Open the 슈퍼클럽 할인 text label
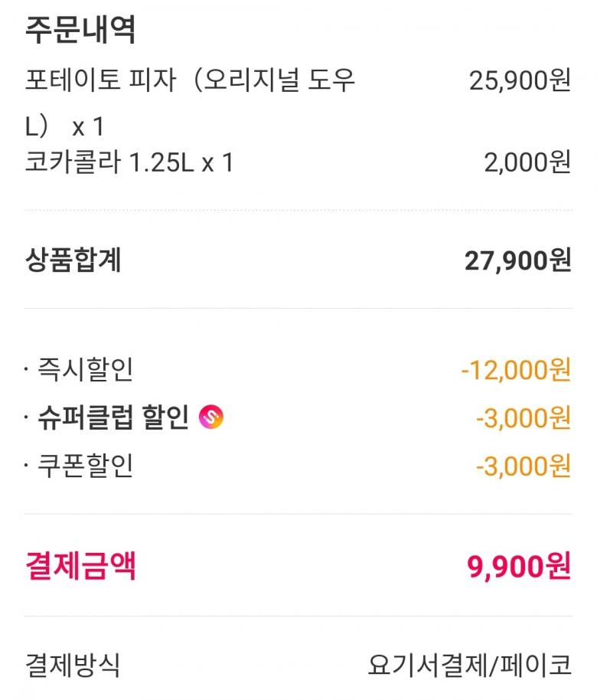 113,417
